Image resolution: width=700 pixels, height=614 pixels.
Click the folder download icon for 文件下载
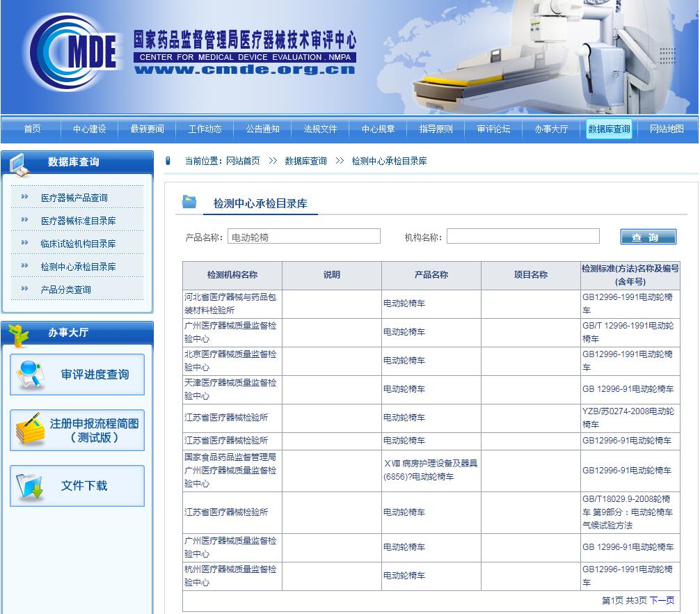[31, 486]
